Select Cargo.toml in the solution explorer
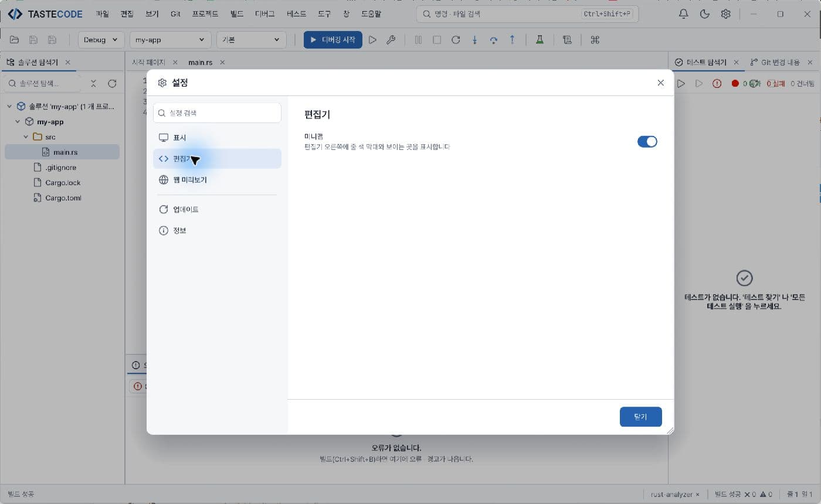The width and height of the screenshot is (821, 504). (x=62, y=198)
